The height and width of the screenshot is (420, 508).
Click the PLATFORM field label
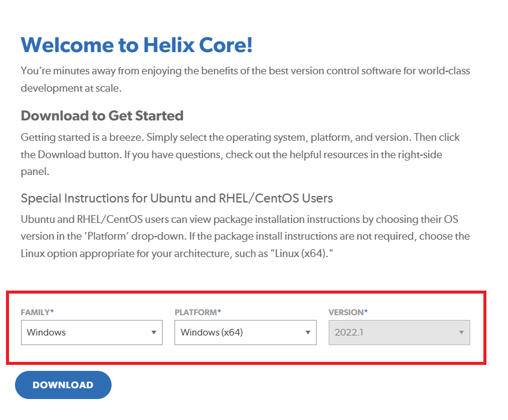[x=198, y=312]
